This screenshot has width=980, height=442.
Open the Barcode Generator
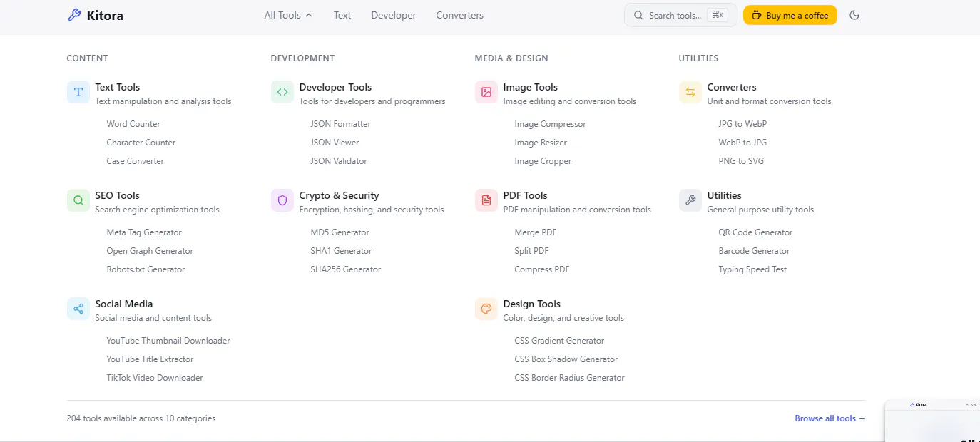754,251
